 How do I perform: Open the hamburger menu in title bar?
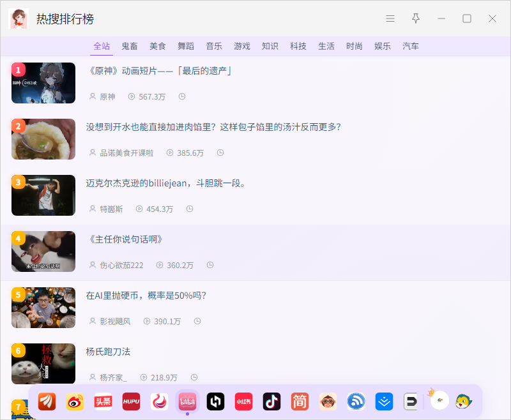tap(390, 19)
